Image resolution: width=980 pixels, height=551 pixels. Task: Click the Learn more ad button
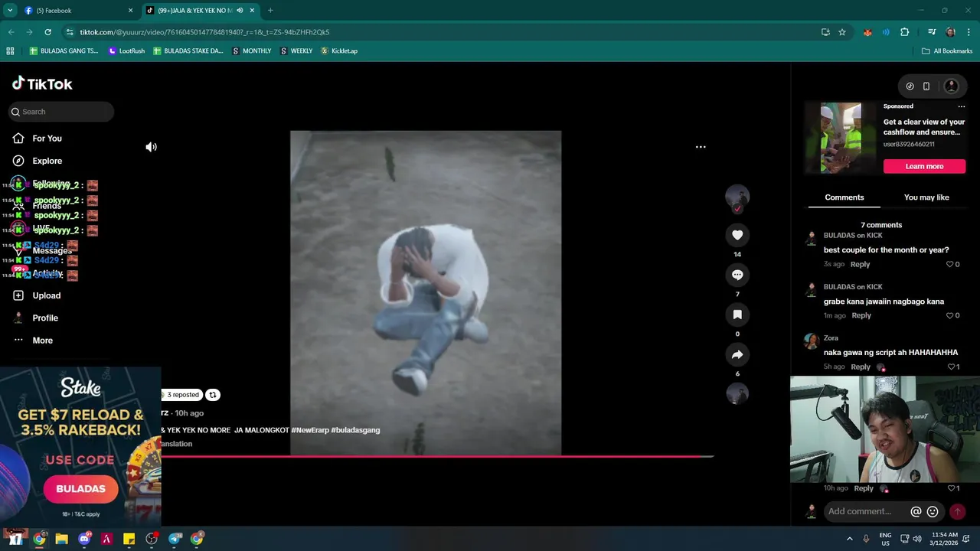(924, 166)
